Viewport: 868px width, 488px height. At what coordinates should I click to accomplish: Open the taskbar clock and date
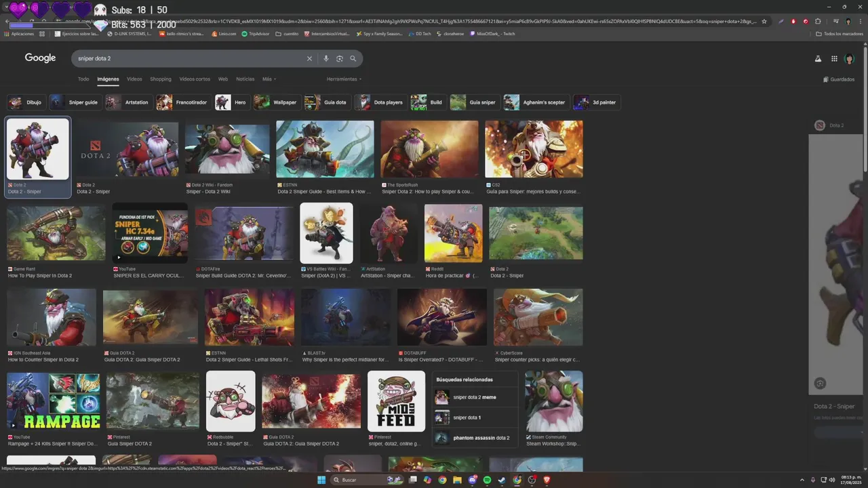[850, 480]
